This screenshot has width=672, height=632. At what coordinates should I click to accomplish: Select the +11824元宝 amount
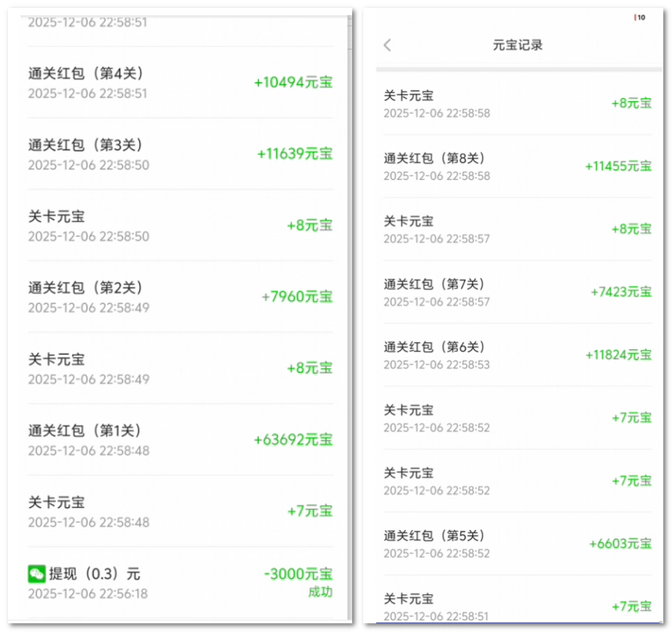point(618,355)
